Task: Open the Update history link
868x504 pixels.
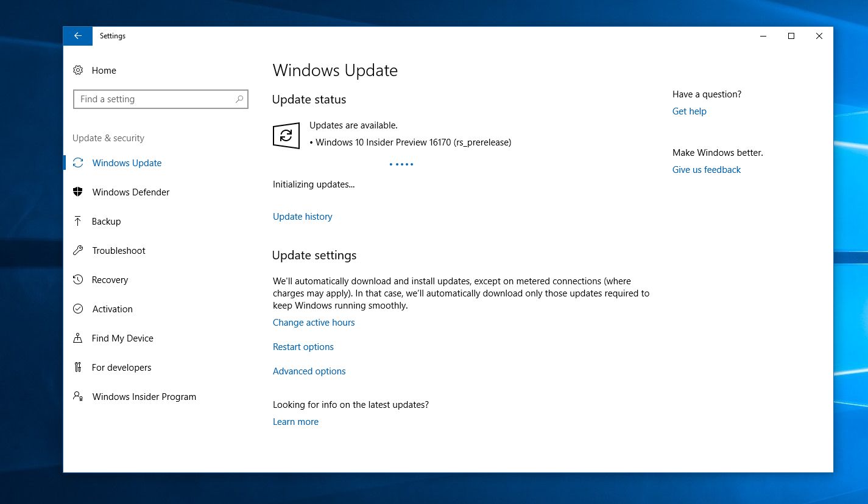Action: click(303, 217)
